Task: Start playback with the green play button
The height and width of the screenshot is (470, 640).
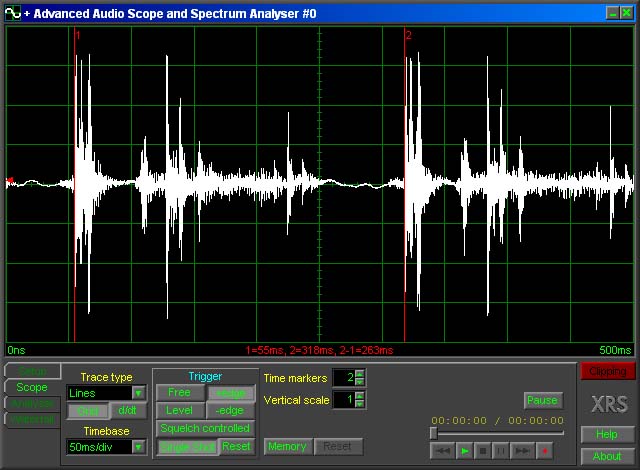Action: tap(464, 451)
